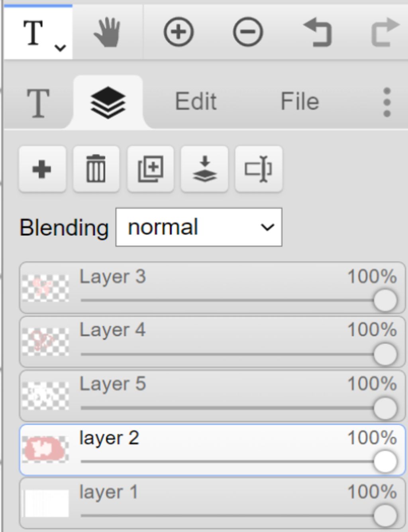This screenshot has width=408, height=532.
Task: Duplicate the current layer
Action: 150,169
